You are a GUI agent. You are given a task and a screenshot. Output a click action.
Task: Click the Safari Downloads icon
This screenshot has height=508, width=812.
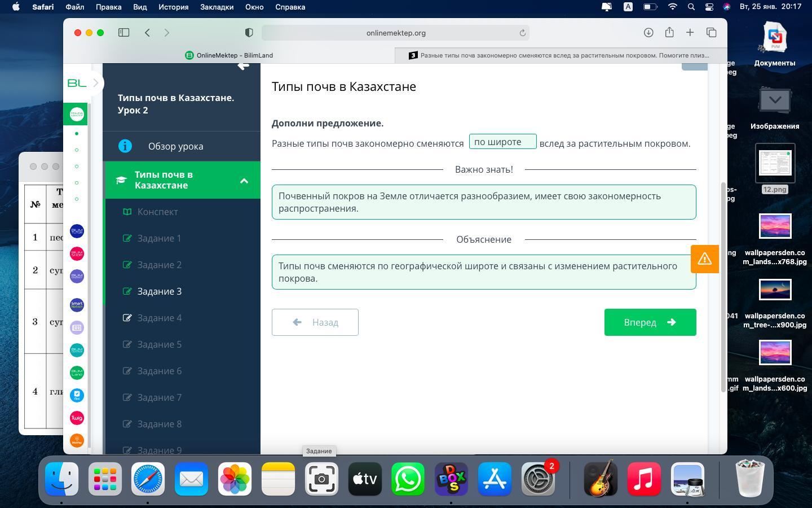click(x=648, y=33)
